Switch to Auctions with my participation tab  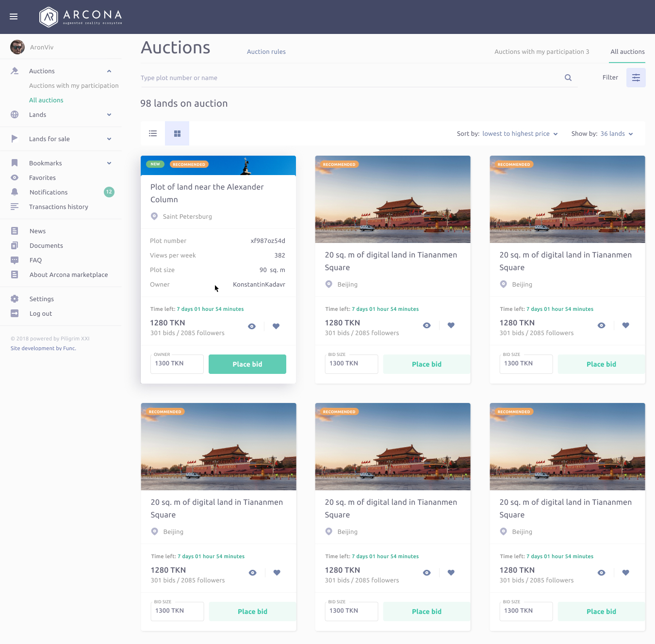pos(541,52)
